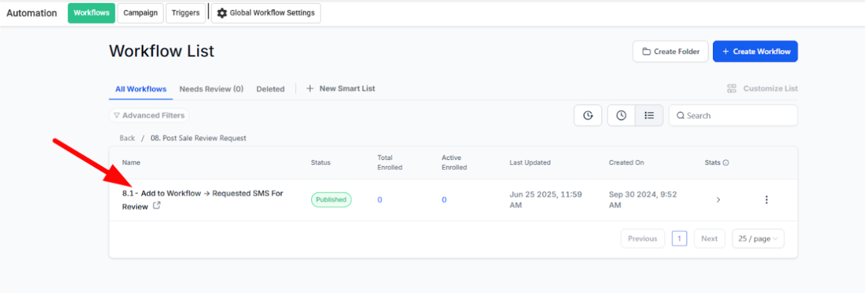This screenshot has width=868, height=293.
Task: Select the Needs Review (0) tab
Action: pos(211,89)
